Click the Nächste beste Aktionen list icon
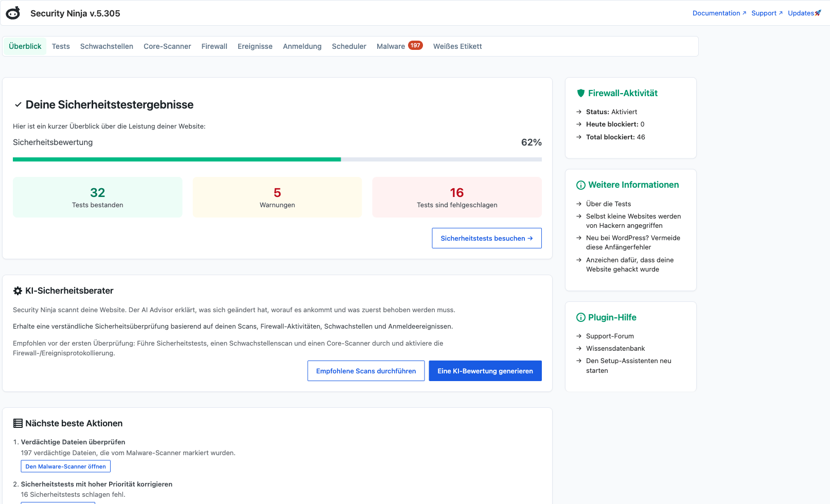 pyautogui.click(x=17, y=423)
